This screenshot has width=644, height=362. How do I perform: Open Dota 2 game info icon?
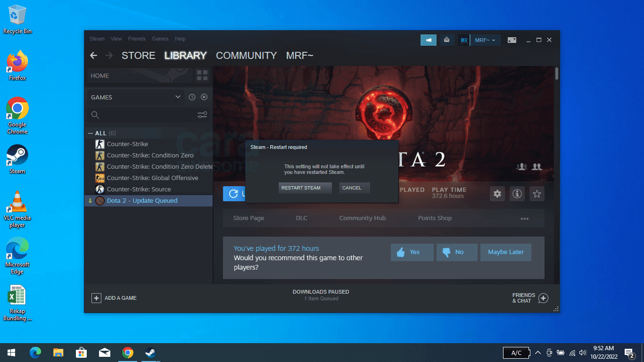pyautogui.click(x=517, y=193)
